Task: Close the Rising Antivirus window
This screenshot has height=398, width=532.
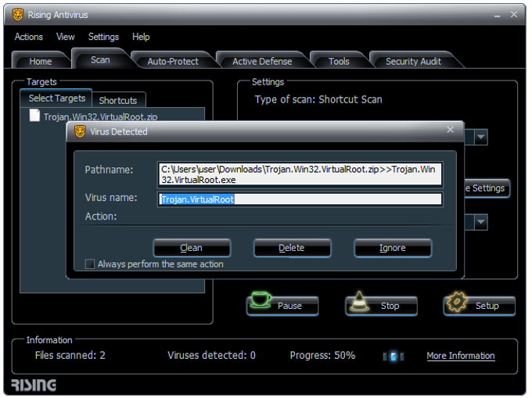Action: pyautogui.click(x=514, y=15)
